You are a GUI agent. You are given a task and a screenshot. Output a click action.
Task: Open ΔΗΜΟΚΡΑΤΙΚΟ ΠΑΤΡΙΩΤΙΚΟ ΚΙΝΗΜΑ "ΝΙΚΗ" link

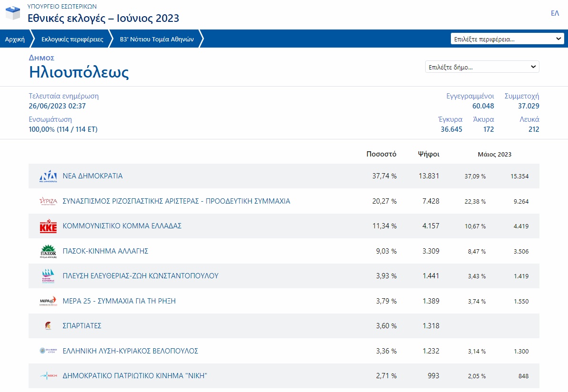pos(135,376)
